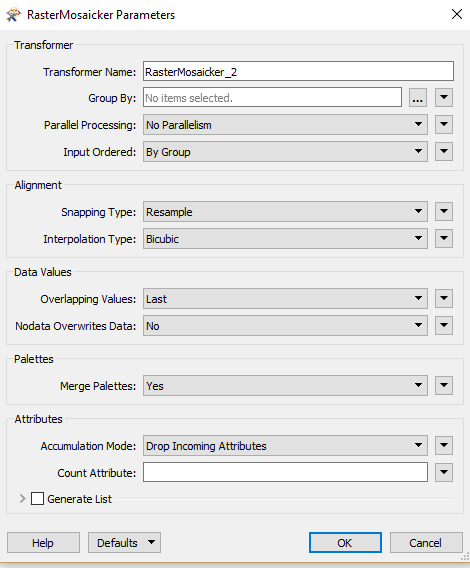Screen dimensions: 470x568
Task: Click the Defaults button
Action: point(124,542)
